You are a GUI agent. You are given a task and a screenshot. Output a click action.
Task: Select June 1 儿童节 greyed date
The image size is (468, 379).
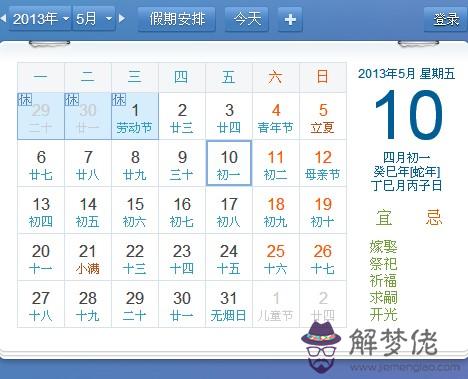(x=276, y=304)
